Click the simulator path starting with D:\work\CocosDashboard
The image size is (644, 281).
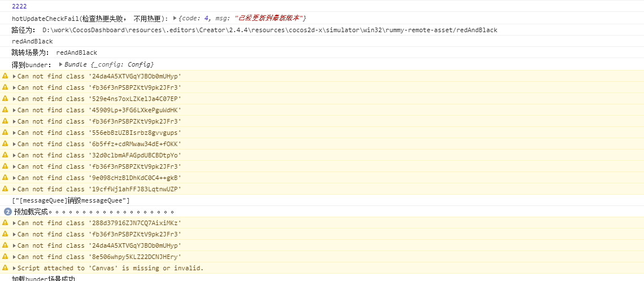(x=269, y=30)
